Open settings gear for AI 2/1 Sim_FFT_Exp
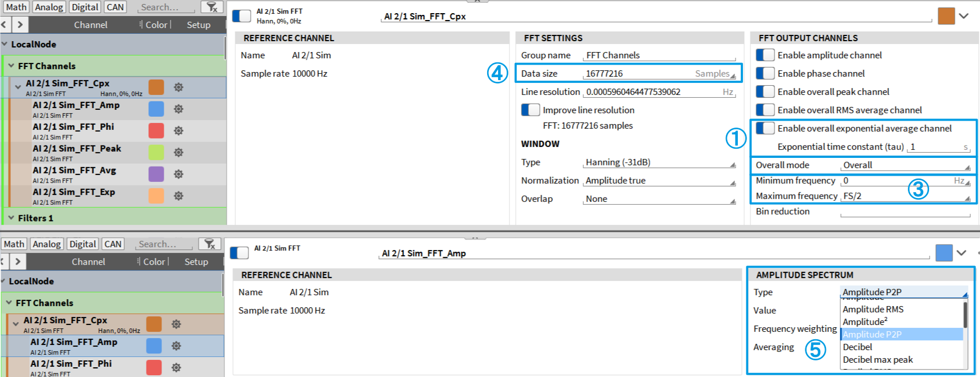The width and height of the screenshot is (980, 377). point(179,196)
